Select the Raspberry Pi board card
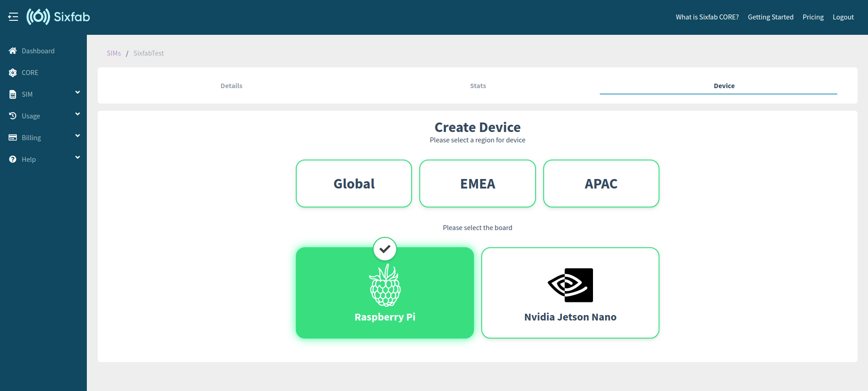The image size is (868, 391). [385, 293]
